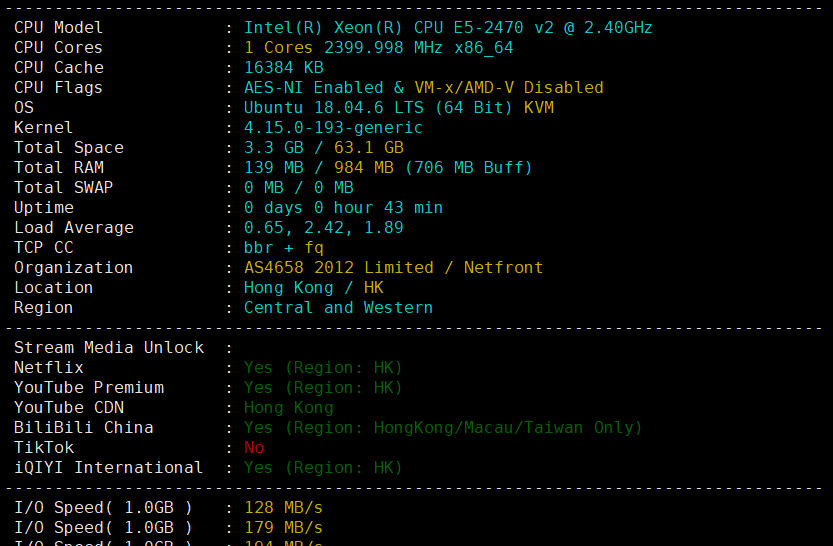The height and width of the screenshot is (546, 833).
Task: Click 'Intel(R) Xeon(R) CPU E5-2470 v2 @ 2.40GHz'
Action: (x=448, y=28)
